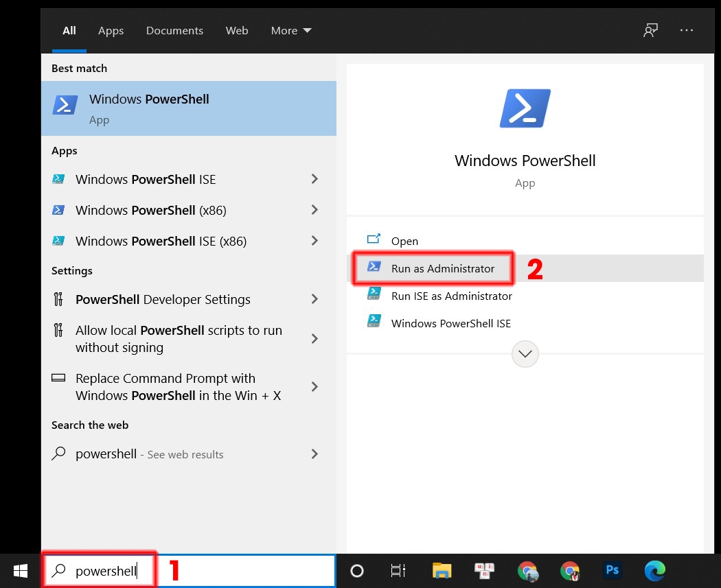
Task: Click the Windows PowerShell (x86) app icon
Action: [58, 210]
